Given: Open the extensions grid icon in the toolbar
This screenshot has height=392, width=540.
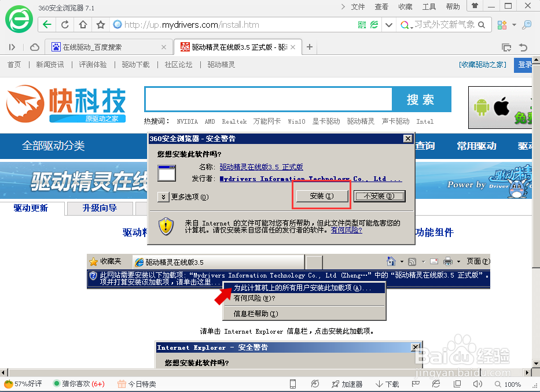Looking at the screenshot, I should tap(502, 25).
